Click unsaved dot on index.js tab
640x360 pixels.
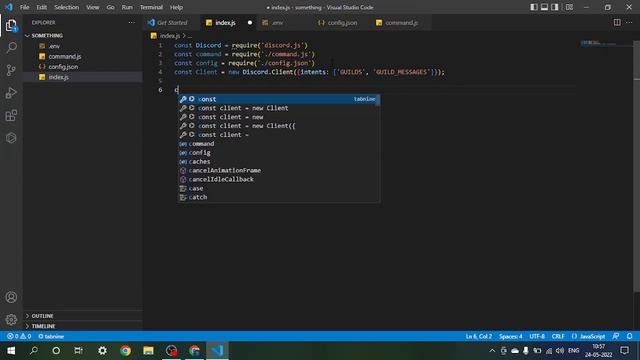click(250, 22)
